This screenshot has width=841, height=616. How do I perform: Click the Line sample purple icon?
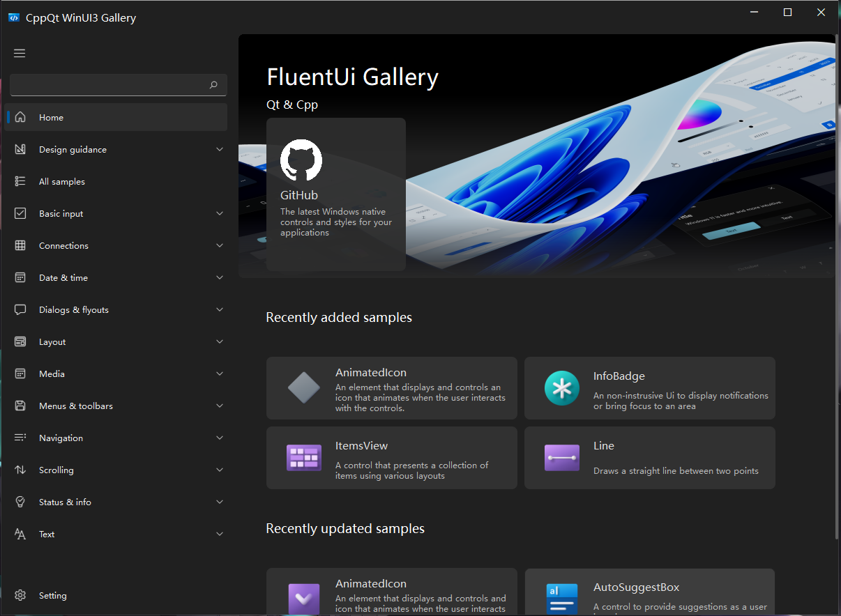(562, 458)
